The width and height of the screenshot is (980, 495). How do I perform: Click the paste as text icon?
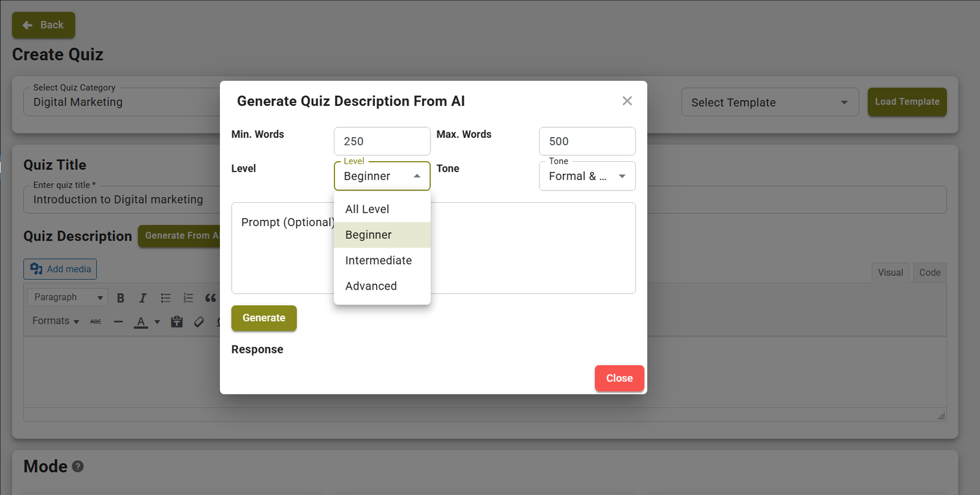[x=177, y=322]
